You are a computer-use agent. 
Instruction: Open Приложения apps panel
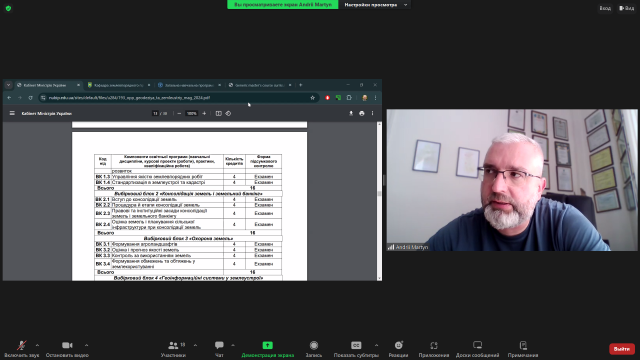(434, 349)
